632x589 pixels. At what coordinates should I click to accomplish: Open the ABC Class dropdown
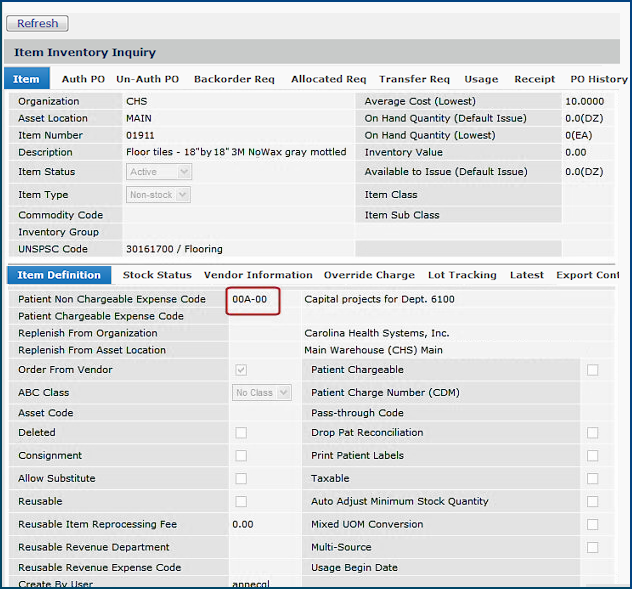261,393
